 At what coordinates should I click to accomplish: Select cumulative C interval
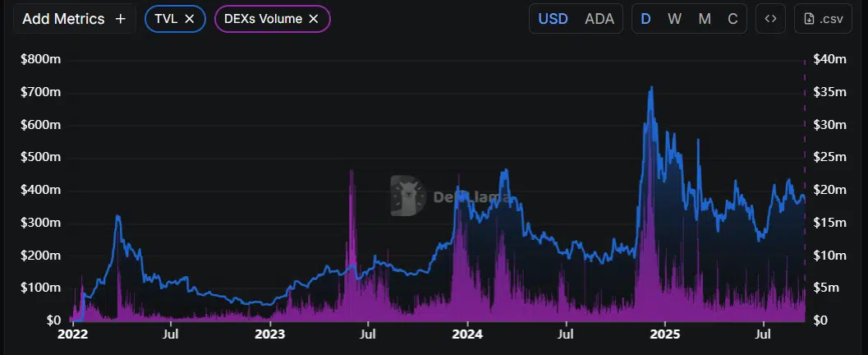pyautogui.click(x=733, y=19)
